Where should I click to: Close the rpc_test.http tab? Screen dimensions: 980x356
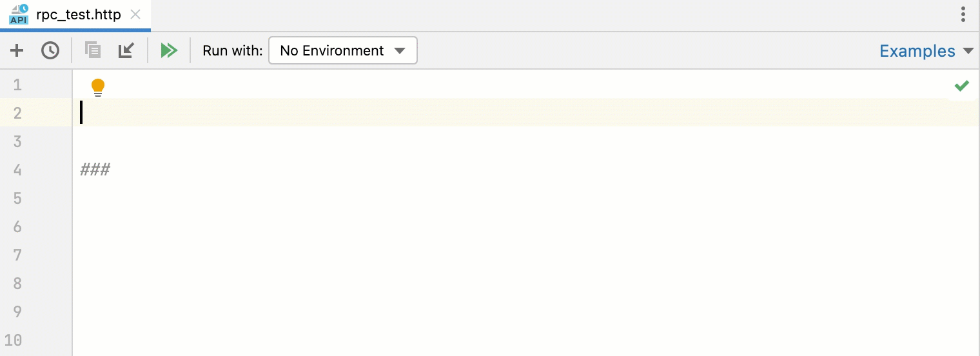coord(135,14)
